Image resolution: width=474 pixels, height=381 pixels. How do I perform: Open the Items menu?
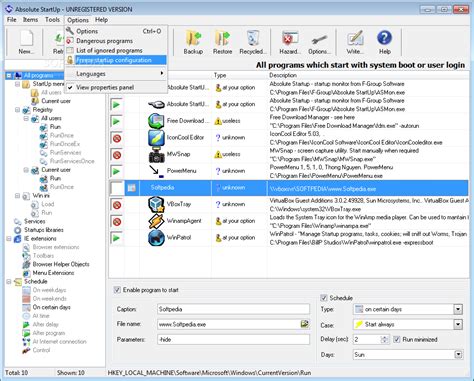coord(30,20)
